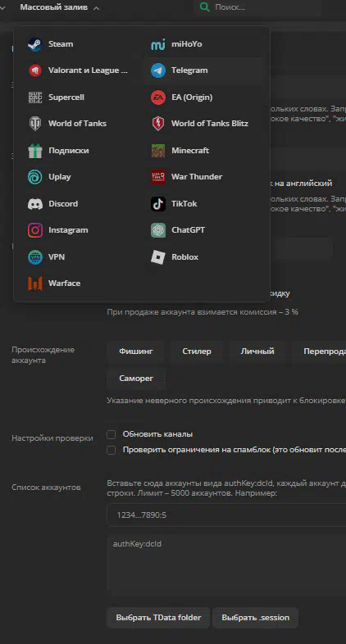Select the Саморег origin option
This screenshot has width=346, height=644.
(136, 379)
